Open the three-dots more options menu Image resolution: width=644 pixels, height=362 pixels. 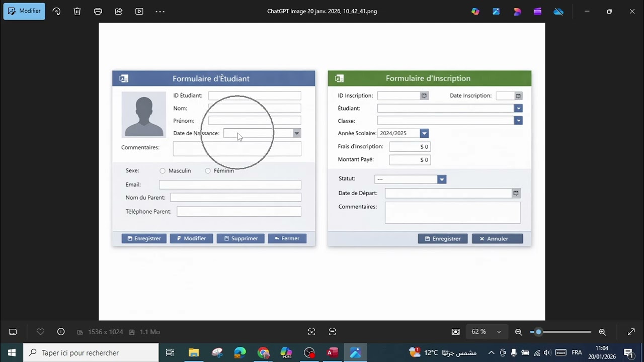coord(160,11)
